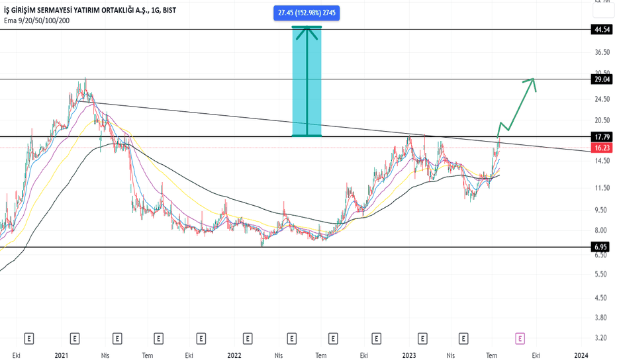Click the blue 27.45 (152.98%) measurement label

coord(307,13)
